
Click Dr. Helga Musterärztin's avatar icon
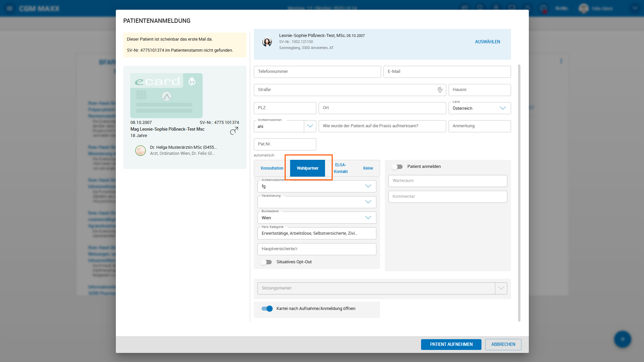pos(140,150)
